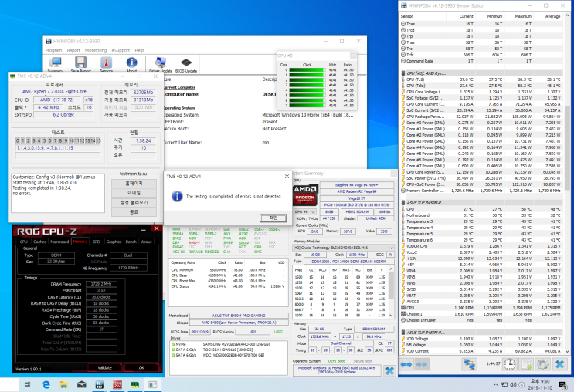Show hidden tray icons chevron
Image resolution: width=574 pixels, height=392 pixels.
(496, 385)
